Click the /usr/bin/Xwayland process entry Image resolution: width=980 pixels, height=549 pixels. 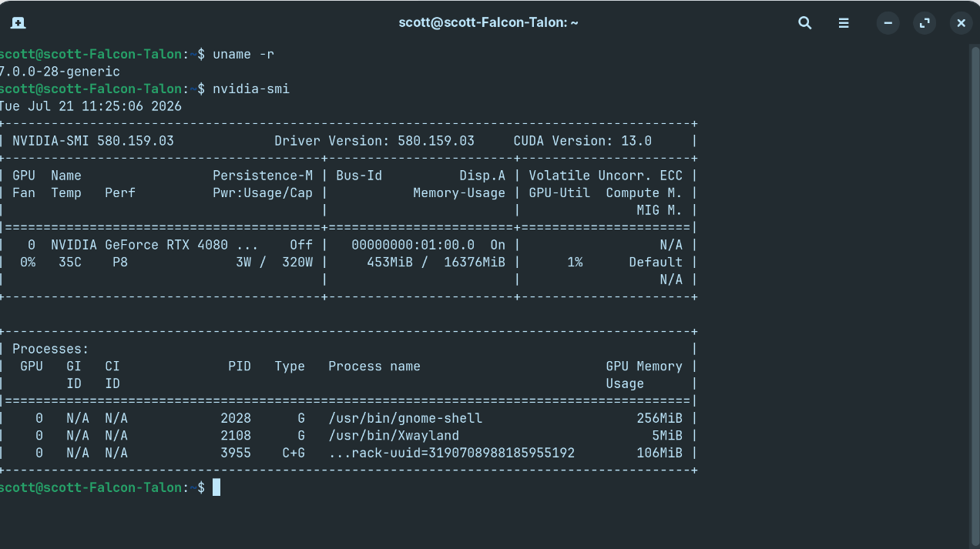coord(394,436)
